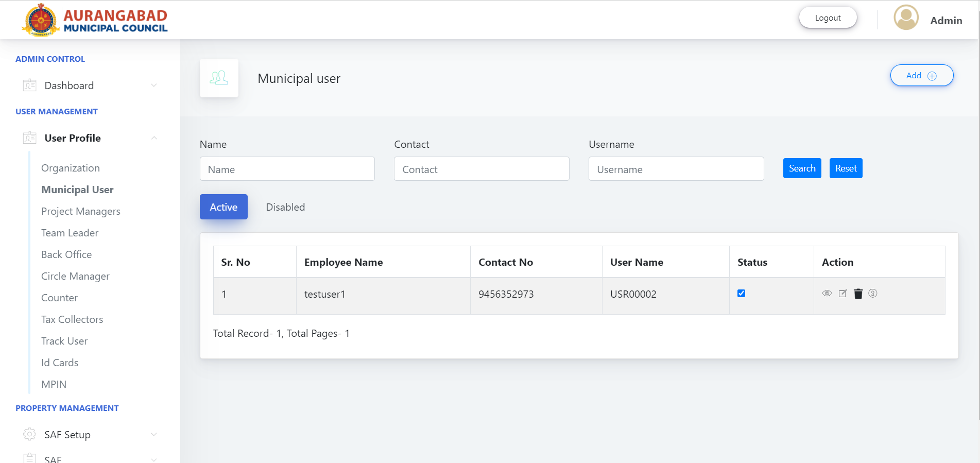Focus the Username input field
The height and width of the screenshot is (463, 980).
(676, 169)
